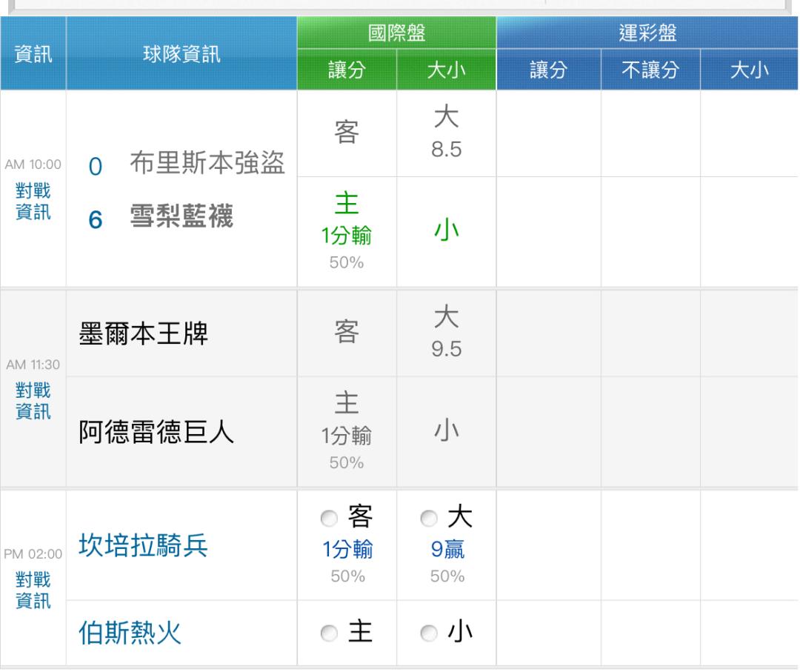The height and width of the screenshot is (672, 800).
Task: Click team name 雪梨藍襪
Action: coord(181,216)
